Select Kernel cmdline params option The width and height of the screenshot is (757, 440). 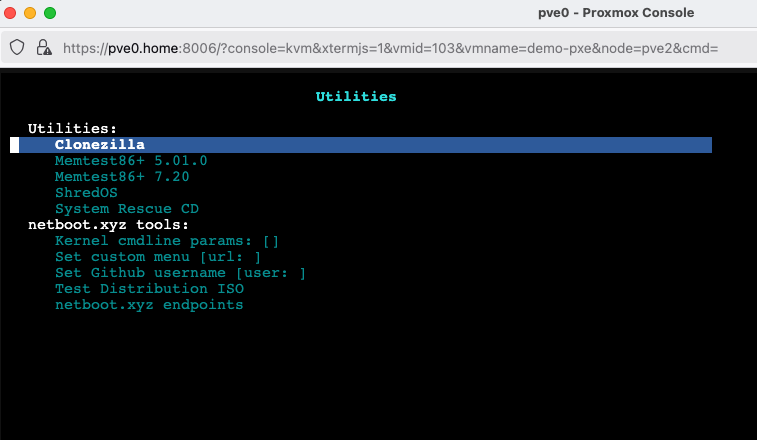coord(167,241)
